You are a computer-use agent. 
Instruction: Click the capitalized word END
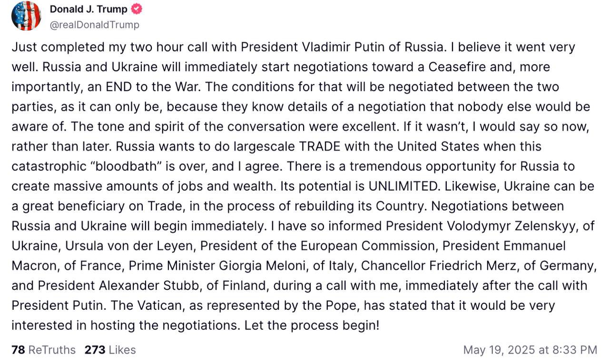(115, 87)
